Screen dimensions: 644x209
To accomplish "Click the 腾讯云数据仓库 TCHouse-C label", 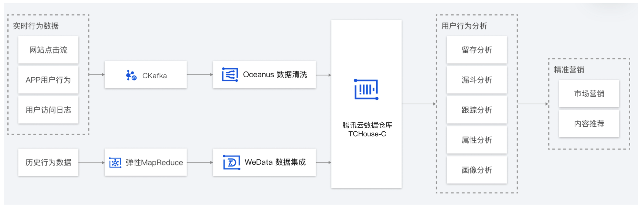I will [x=367, y=130].
